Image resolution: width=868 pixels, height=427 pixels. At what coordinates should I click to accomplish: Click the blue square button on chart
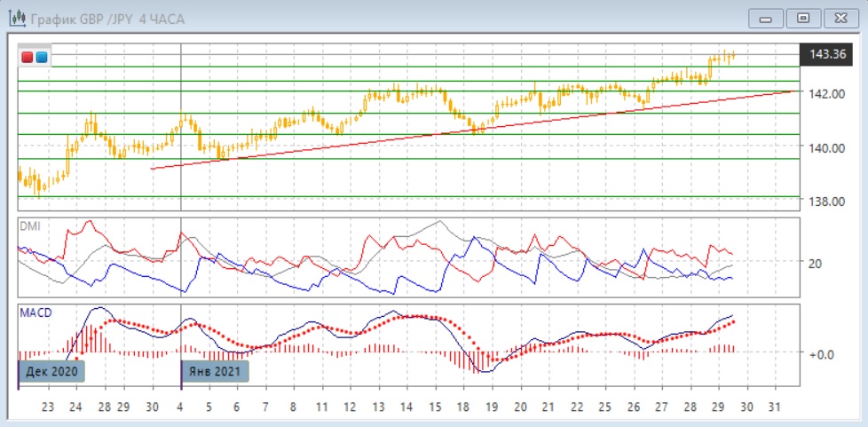41,58
